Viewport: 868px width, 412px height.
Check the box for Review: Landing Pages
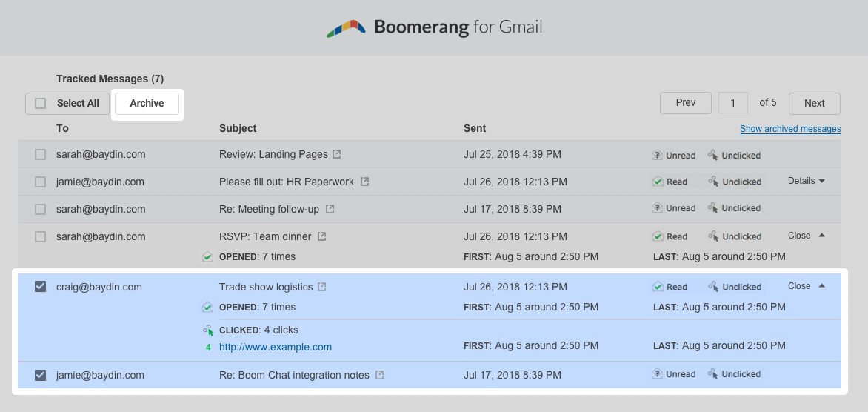pos(41,155)
